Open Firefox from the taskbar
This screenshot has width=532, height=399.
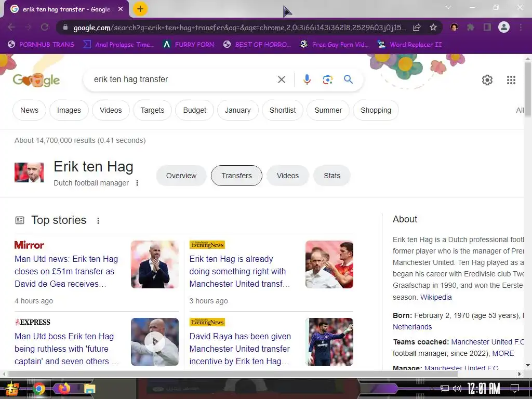tap(64, 389)
